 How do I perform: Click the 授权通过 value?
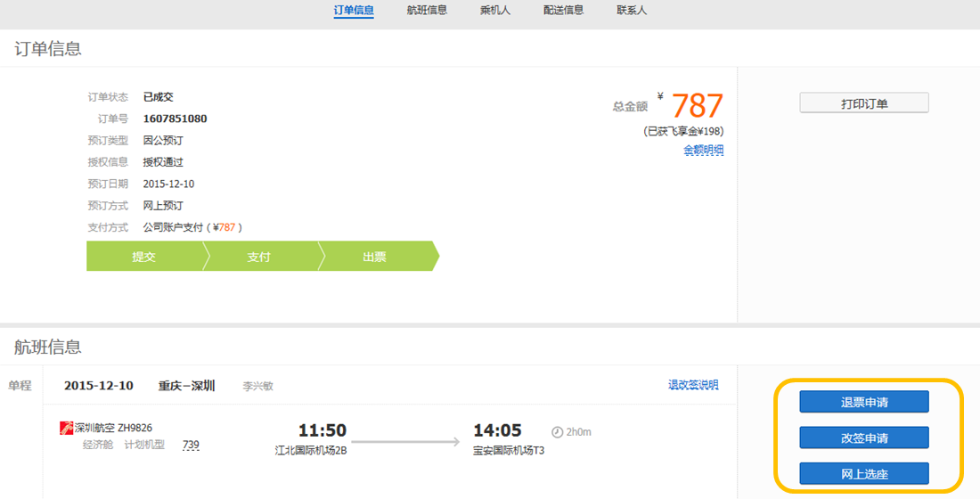(x=163, y=162)
